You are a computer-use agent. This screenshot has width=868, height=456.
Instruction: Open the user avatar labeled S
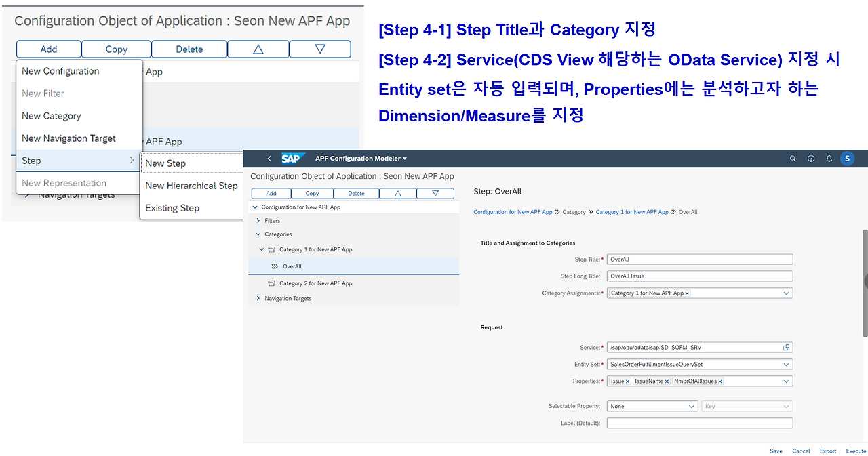click(847, 158)
